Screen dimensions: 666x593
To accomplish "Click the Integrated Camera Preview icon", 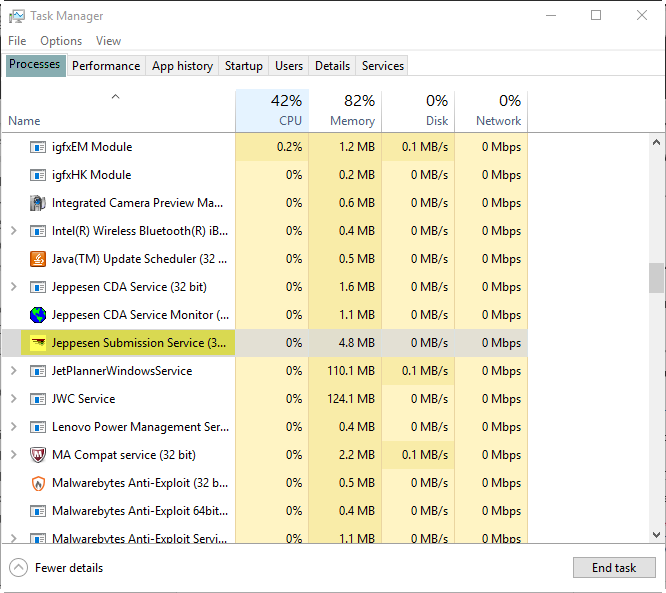I will pyautogui.click(x=38, y=203).
